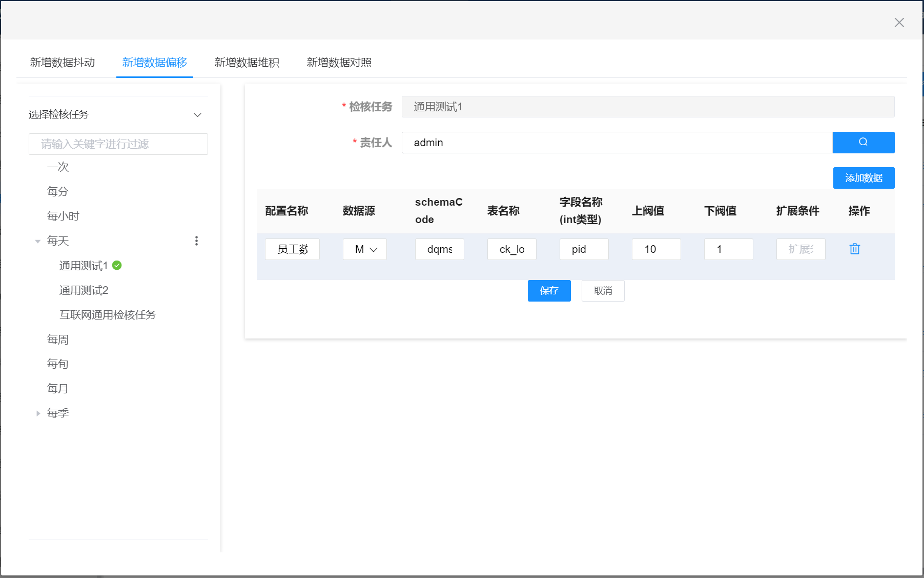Image resolution: width=924 pixels, height=578 pixels.
Task: Click the search icon next to 责任人
Action: (863, 143)
